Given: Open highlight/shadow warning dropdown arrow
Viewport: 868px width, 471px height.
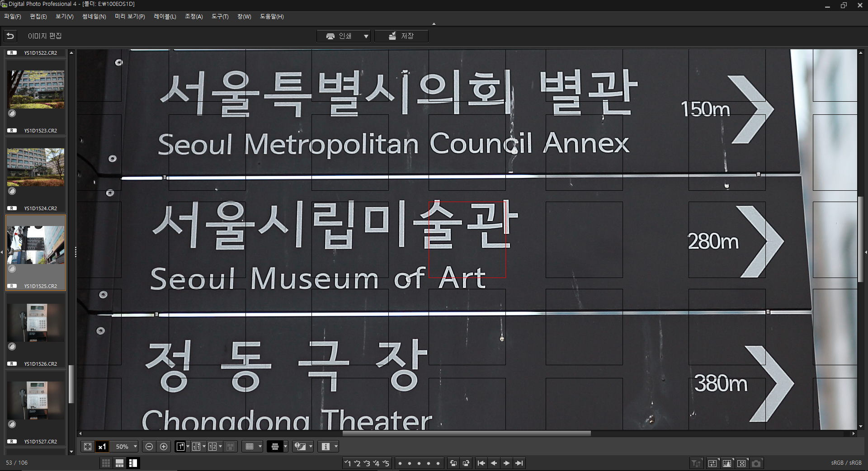Looking at the screenshot, I should click(x=311, y=447).
